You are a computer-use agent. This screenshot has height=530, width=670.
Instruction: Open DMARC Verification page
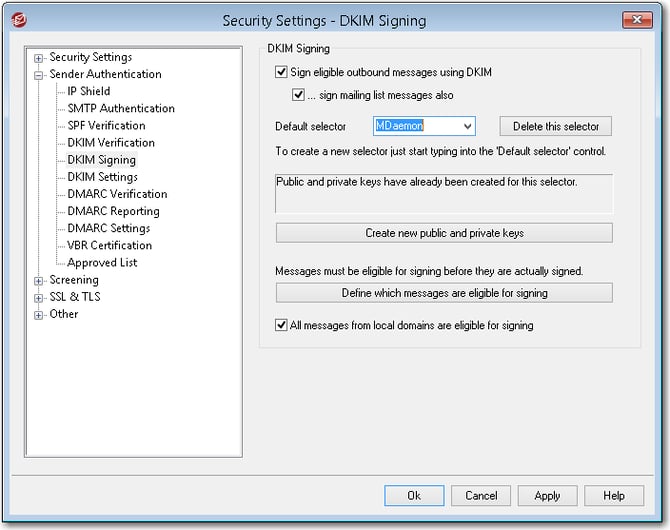click(117, 194)
